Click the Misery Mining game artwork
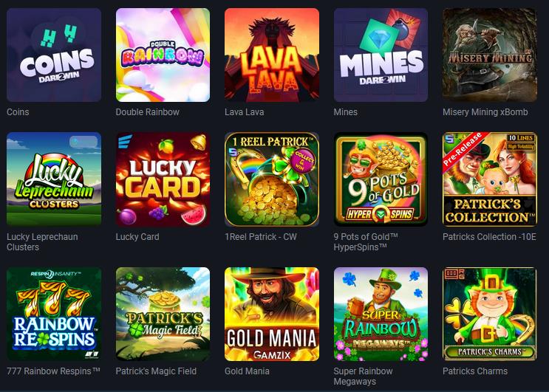The height and width of the screenshot is (392, 549). [489, 55]
